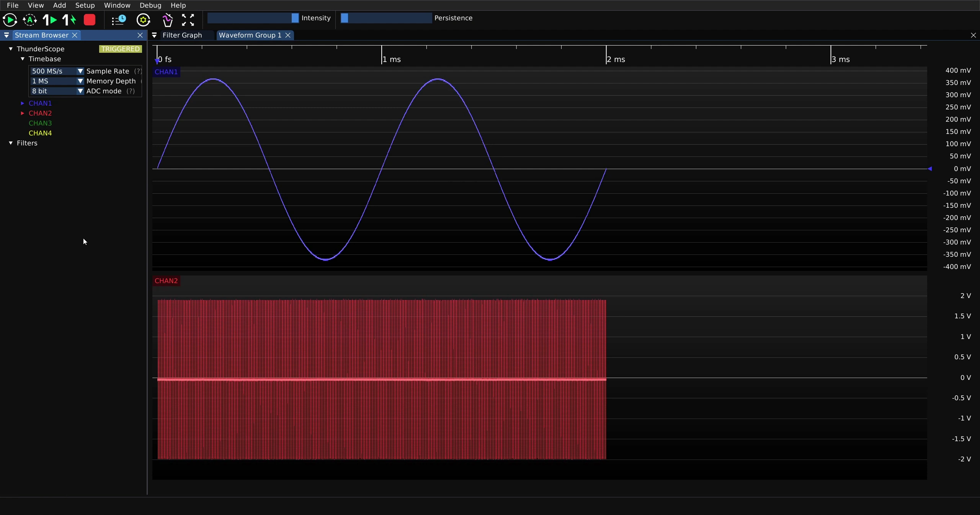
Task: Open the File menu
Action: [x=13, y=5]
